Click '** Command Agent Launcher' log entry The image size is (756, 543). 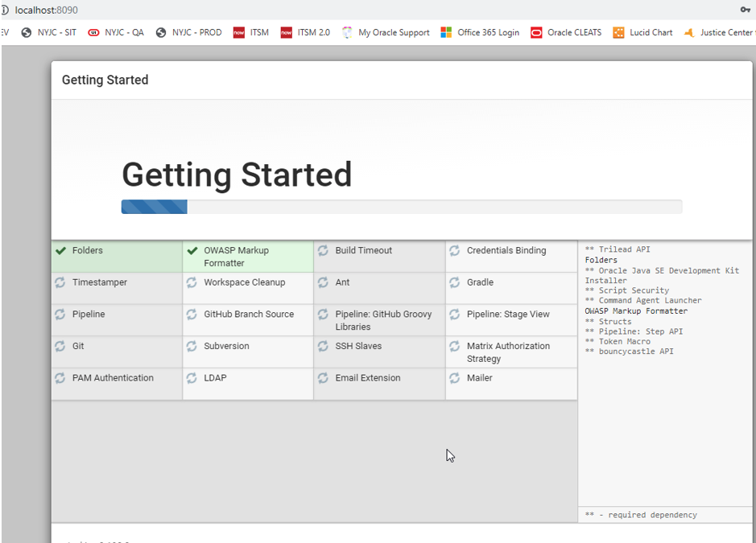pyautogui.click(x=643, y=300)
